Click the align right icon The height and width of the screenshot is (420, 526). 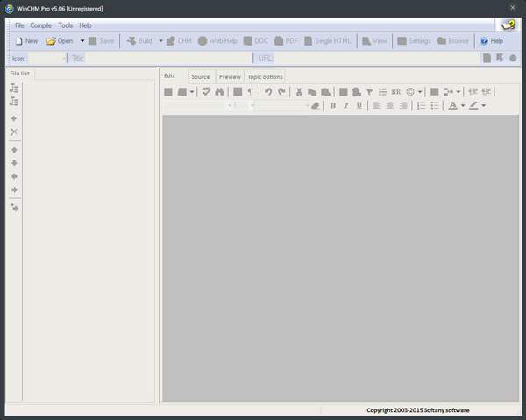(403, 106)
